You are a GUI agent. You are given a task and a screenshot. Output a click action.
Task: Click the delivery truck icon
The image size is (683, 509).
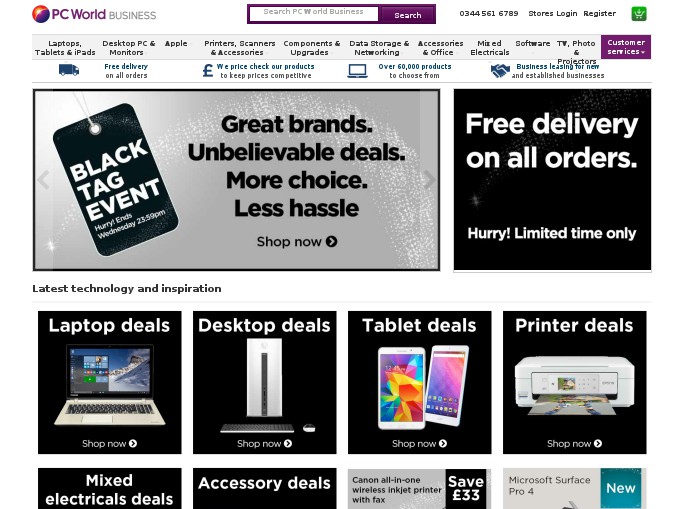69,70
